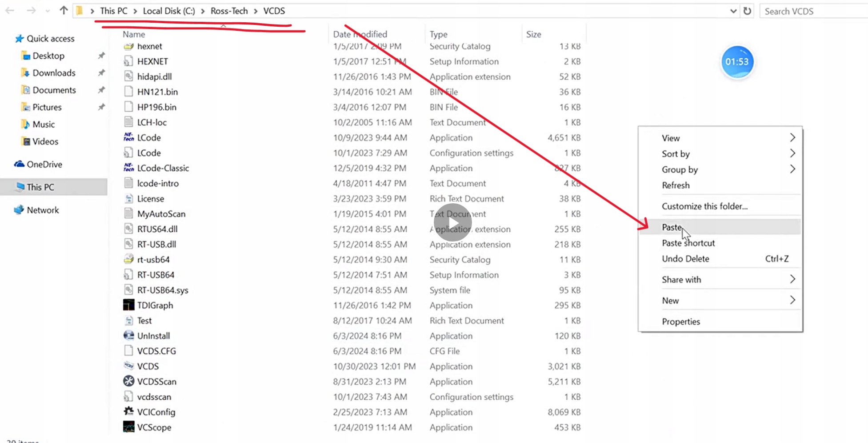
Task: Click the UnInstall application icon
Action: click(x=128, y=335)
